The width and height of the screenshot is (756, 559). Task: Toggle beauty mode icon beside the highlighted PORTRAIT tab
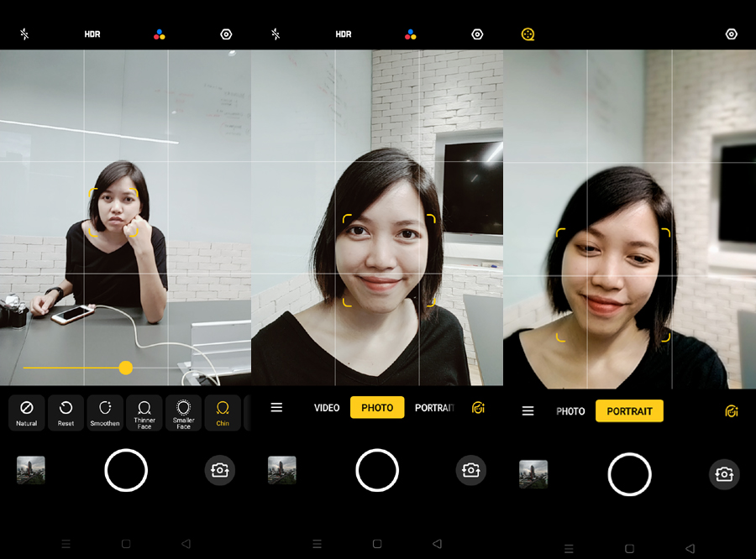732,411
